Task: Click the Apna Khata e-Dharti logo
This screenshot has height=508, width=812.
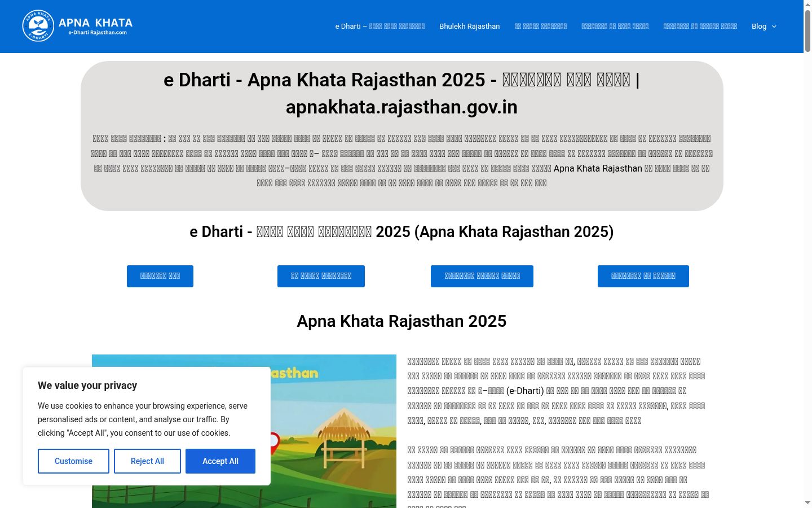Action: [78, 26]
